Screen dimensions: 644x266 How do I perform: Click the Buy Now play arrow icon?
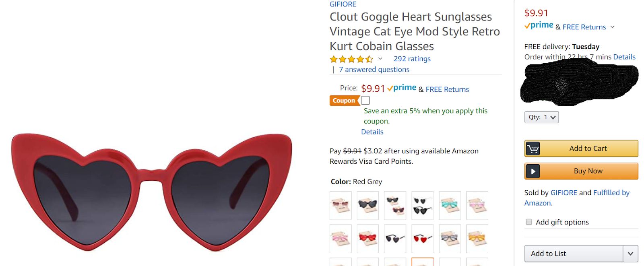coord(533,171)
